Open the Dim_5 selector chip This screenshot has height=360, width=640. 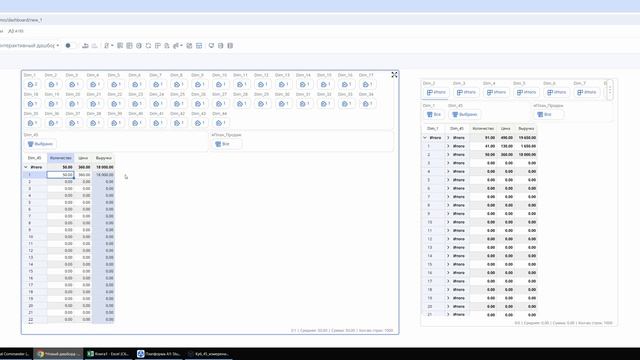pos(116,84)
